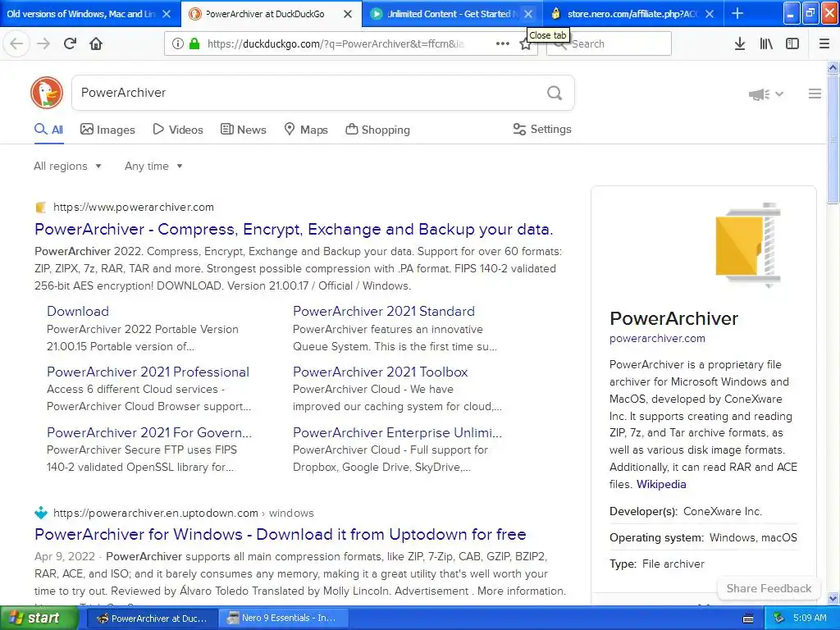This screenshot has height=630, width=840.
Task: Click the Share Feedback button
Action: click(x=769, y=588)
